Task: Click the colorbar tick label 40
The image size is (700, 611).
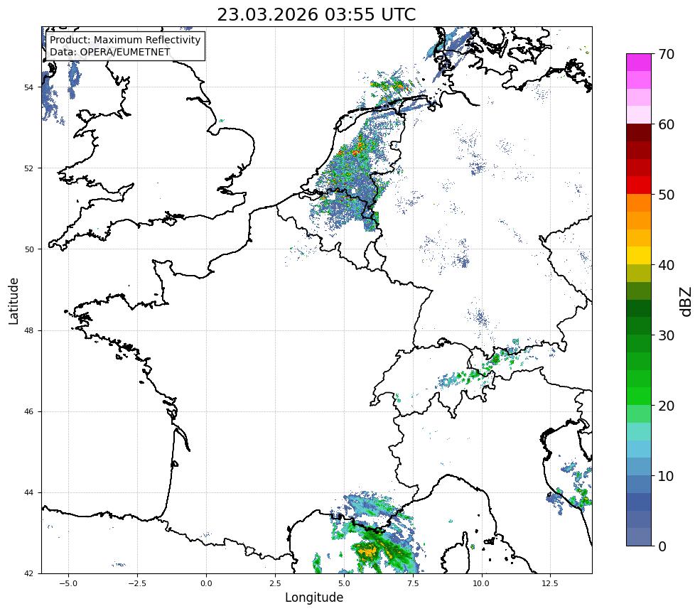Action: [x=666, y=265]
